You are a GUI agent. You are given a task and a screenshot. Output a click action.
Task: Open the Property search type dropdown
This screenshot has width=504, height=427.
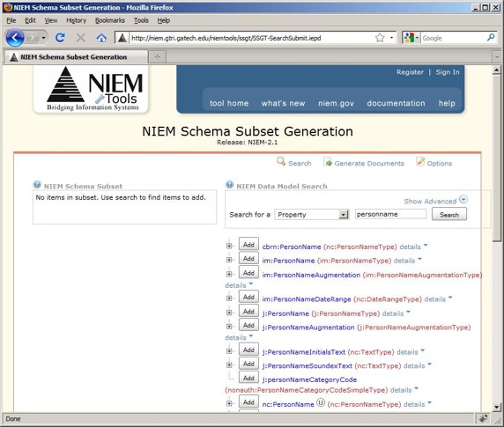coord(311,215)
